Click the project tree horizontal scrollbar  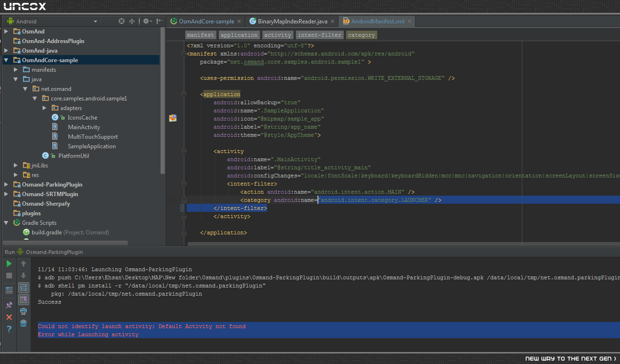coord(65,243)
